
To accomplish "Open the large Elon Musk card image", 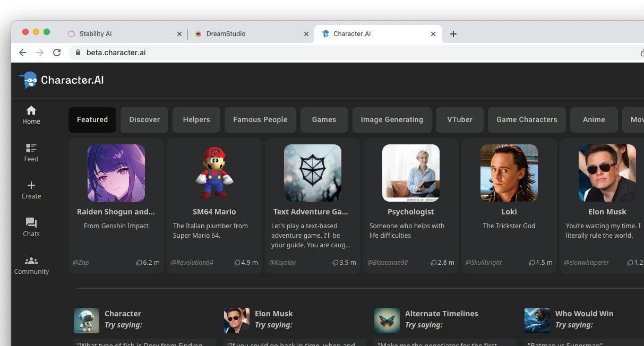I will (x=607, y=173).
